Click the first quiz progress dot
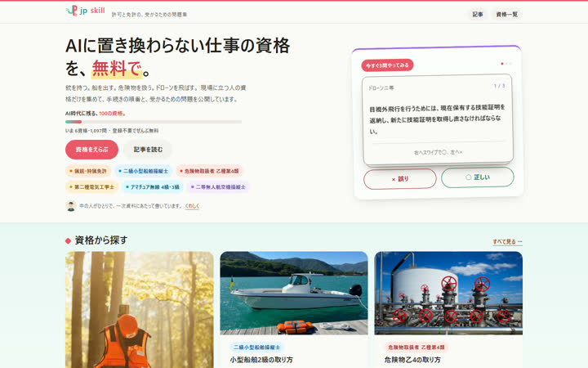The height and width of the screenshot is (368, 588). point(502,64)
